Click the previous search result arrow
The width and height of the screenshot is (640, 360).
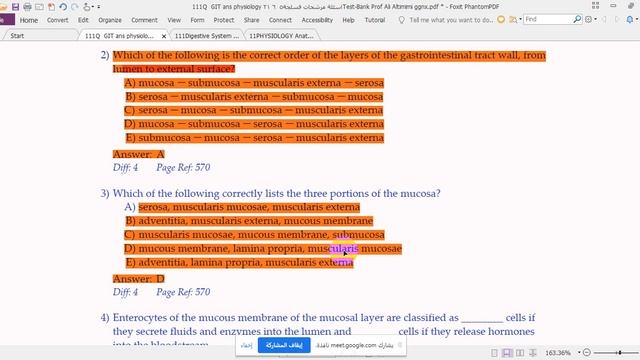click(604, 19)
